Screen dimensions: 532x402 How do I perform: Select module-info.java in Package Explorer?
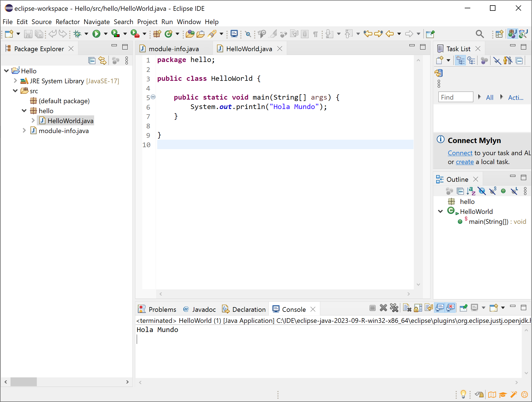(64, 131)
